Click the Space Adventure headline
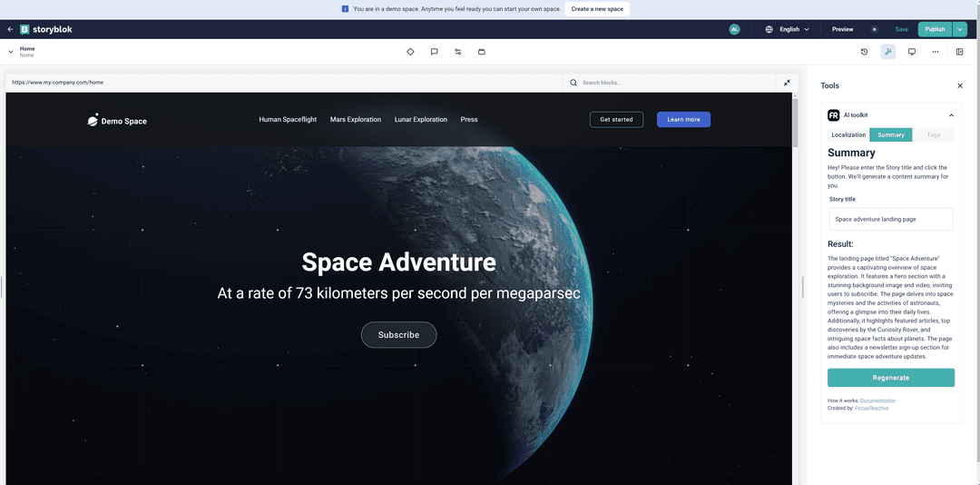This screenshot has height=485, width=980. tap(398, 262)
